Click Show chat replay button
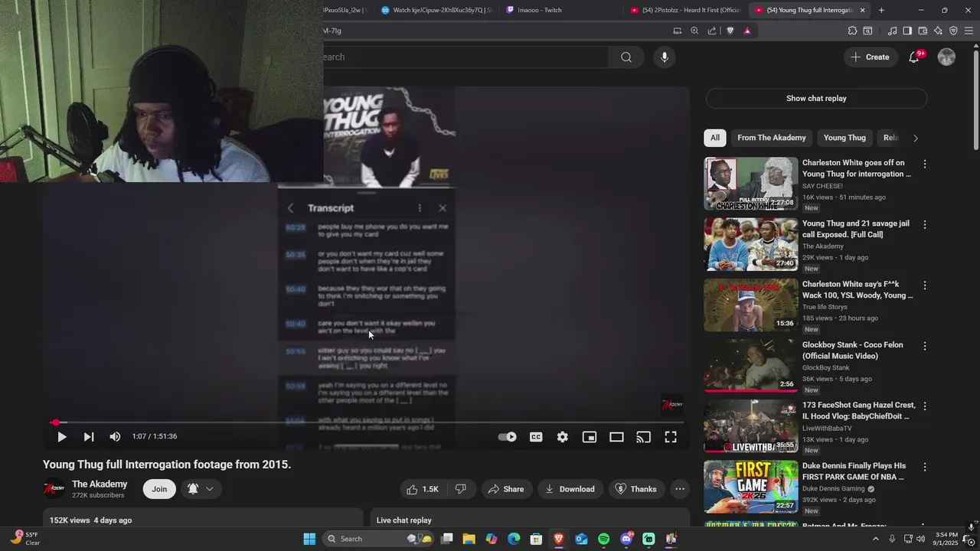 [816, 98]
